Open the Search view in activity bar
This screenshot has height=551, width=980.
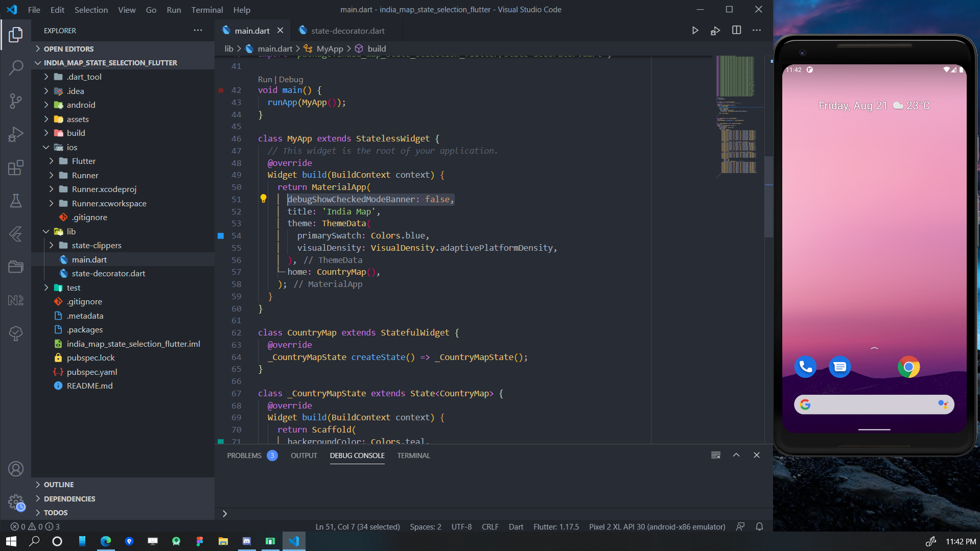16,67
